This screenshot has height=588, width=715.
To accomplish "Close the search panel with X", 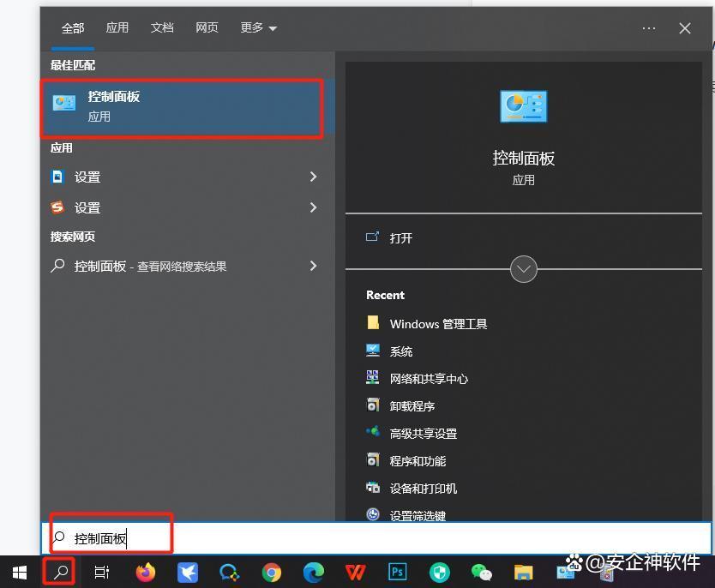I will point(684,28).
